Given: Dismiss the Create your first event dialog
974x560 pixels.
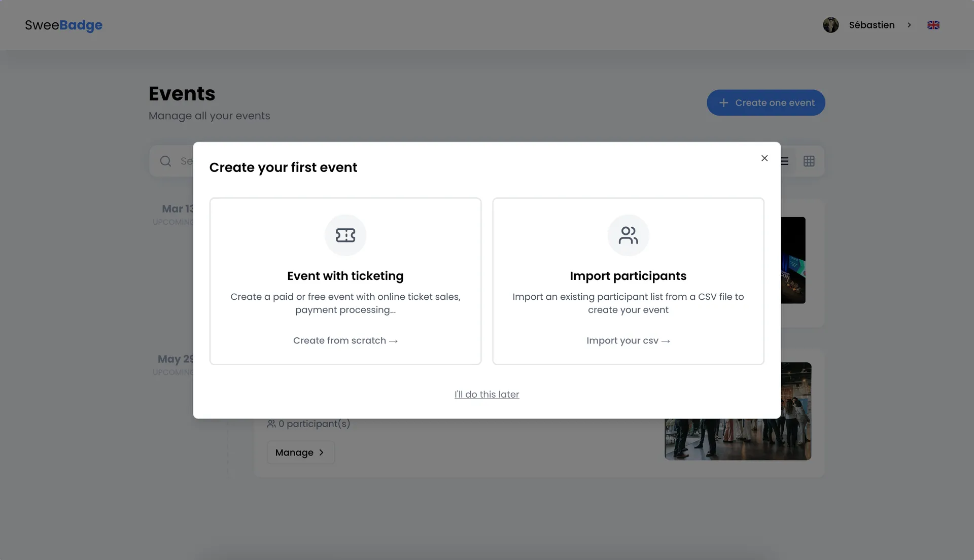Looking at the screenshot, I should point(764,158).
